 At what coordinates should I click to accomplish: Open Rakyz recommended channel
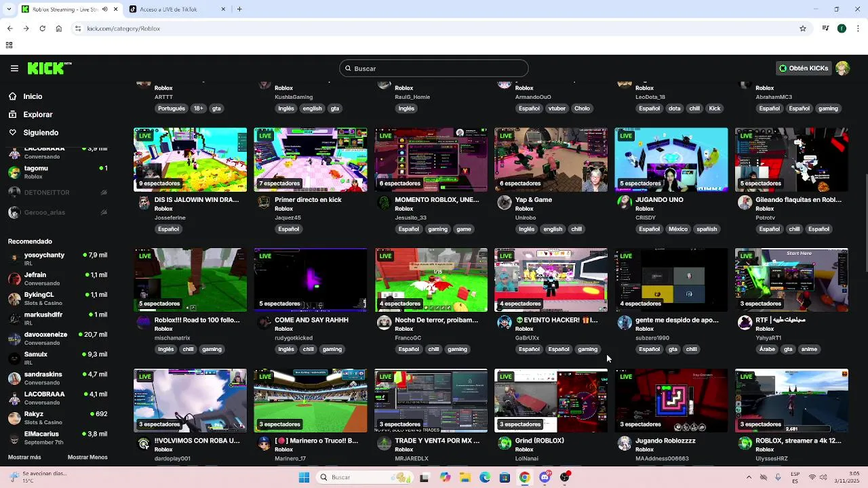point(58,418)
